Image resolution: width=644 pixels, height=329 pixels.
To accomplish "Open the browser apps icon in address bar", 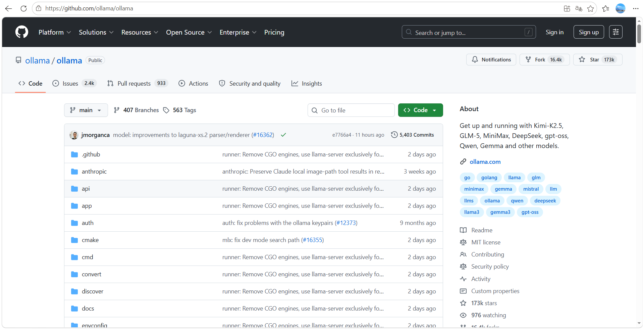I will [x=567, y=8].
